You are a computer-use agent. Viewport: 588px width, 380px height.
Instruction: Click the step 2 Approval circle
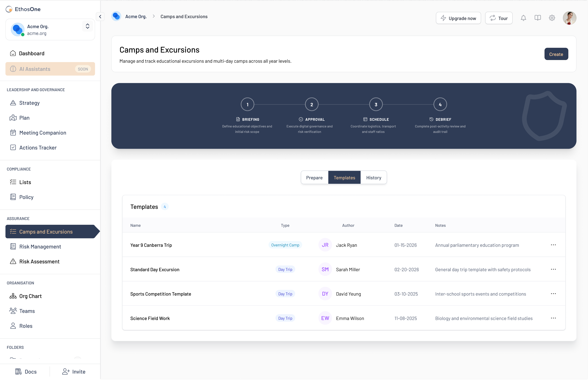pos(312,104)
